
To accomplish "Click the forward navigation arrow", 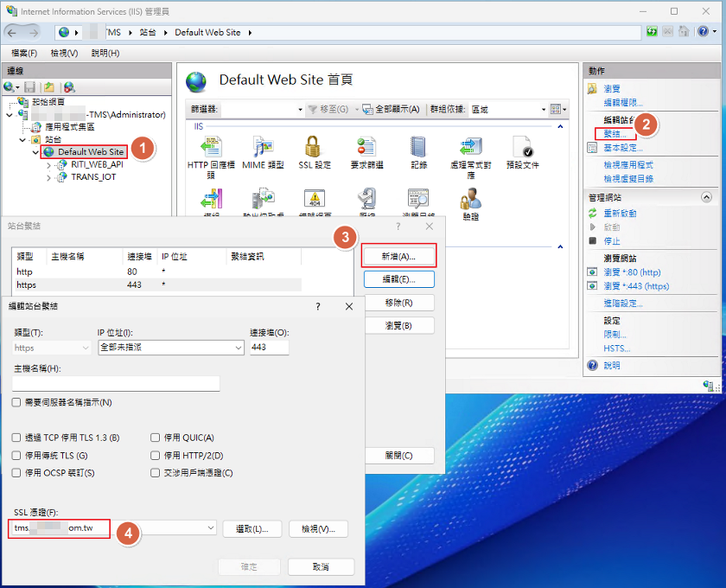I will 34,33.
